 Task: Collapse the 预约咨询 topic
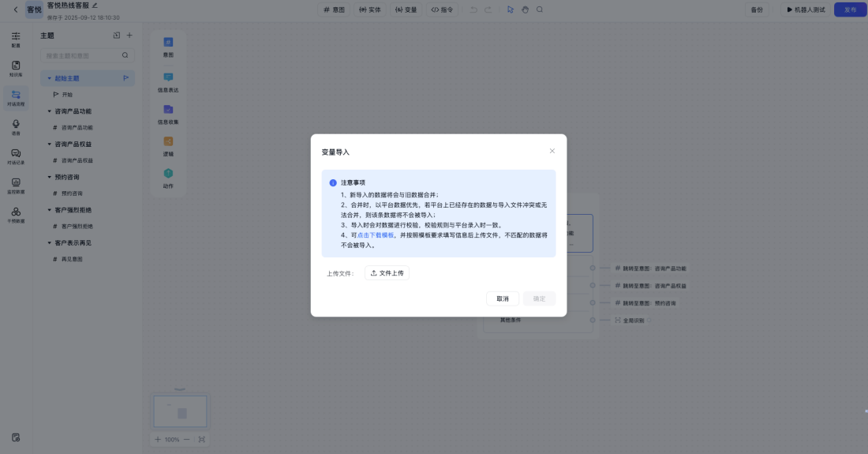click(x=49, y=177)
